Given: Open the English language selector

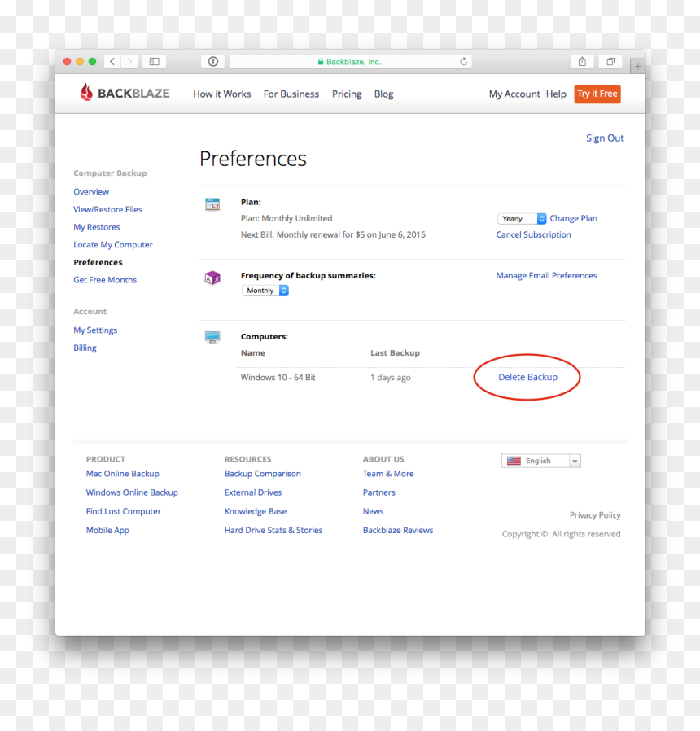Looking at the screenshot, I should pos(541,461).
